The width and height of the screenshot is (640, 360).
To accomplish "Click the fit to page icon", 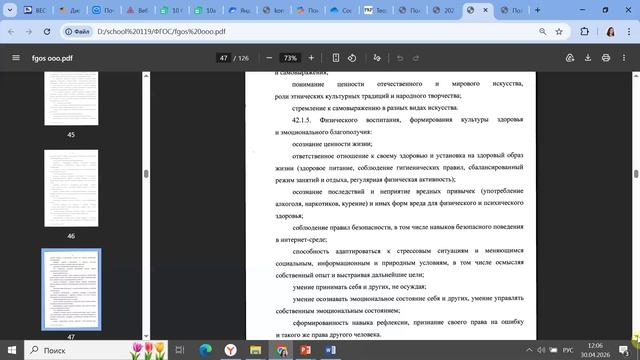I will pyautogui.click(x=336, y=58).
